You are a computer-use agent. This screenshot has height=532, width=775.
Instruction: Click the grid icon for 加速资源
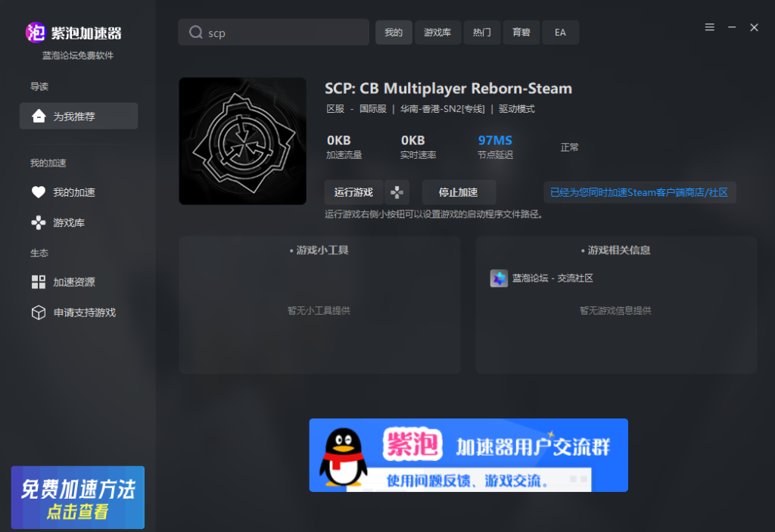(39, 282)
